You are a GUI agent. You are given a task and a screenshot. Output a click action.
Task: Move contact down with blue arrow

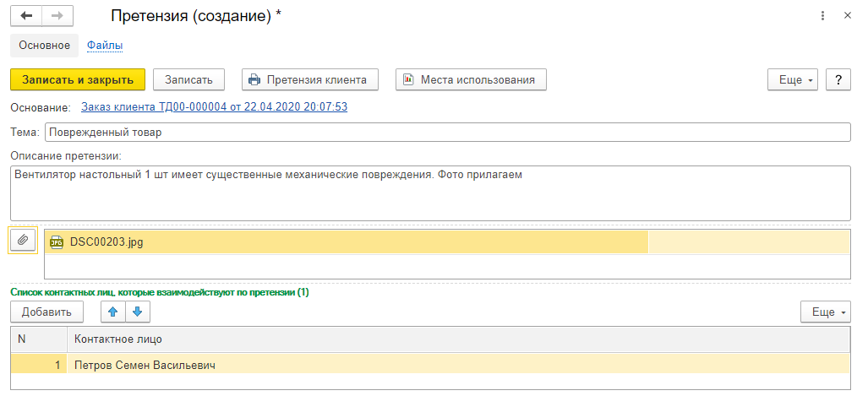pyautogui.click(x=138, y=312)
